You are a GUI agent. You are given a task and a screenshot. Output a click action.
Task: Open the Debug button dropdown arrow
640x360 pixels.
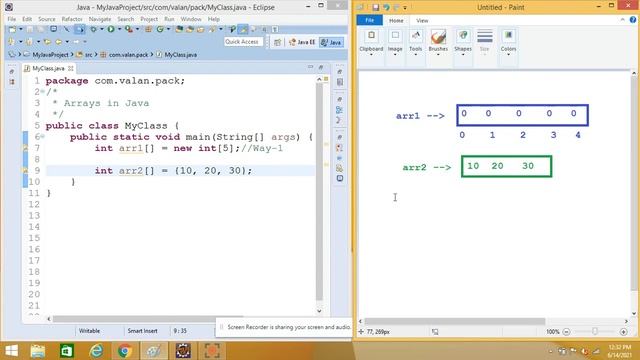[x=102, y=29]
